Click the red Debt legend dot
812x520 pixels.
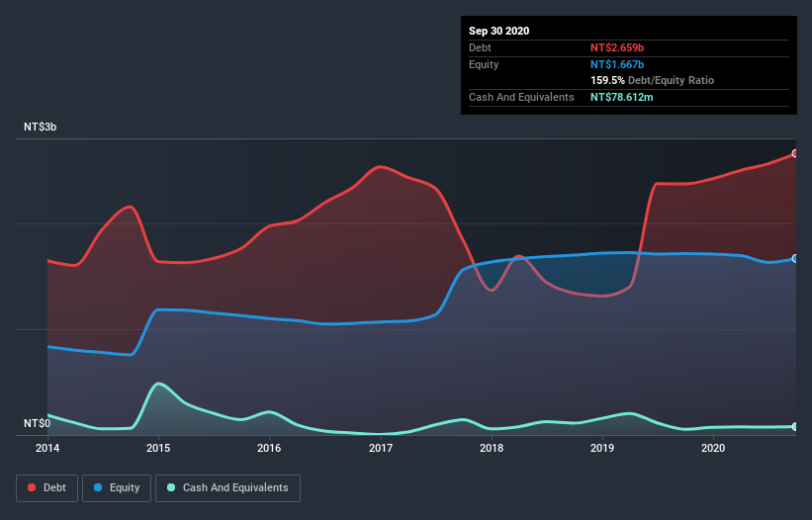(x=32, y=487)
